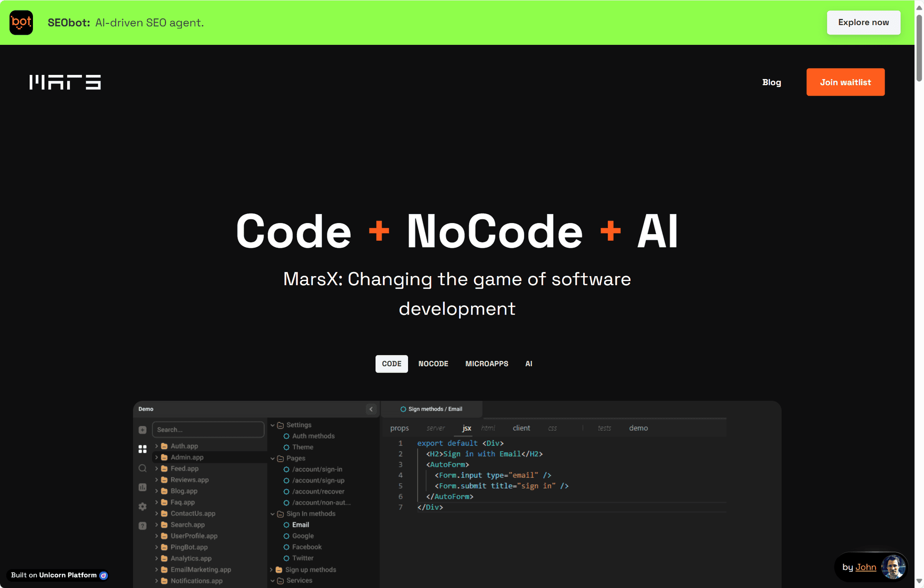Open the bar chart analytics sidebar icon

click(143, 487)
